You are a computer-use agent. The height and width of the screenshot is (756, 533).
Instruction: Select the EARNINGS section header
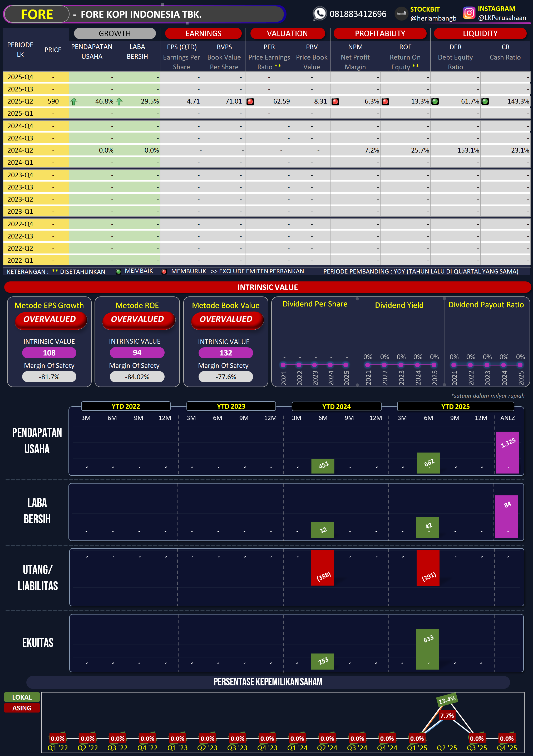click(203, 33)
